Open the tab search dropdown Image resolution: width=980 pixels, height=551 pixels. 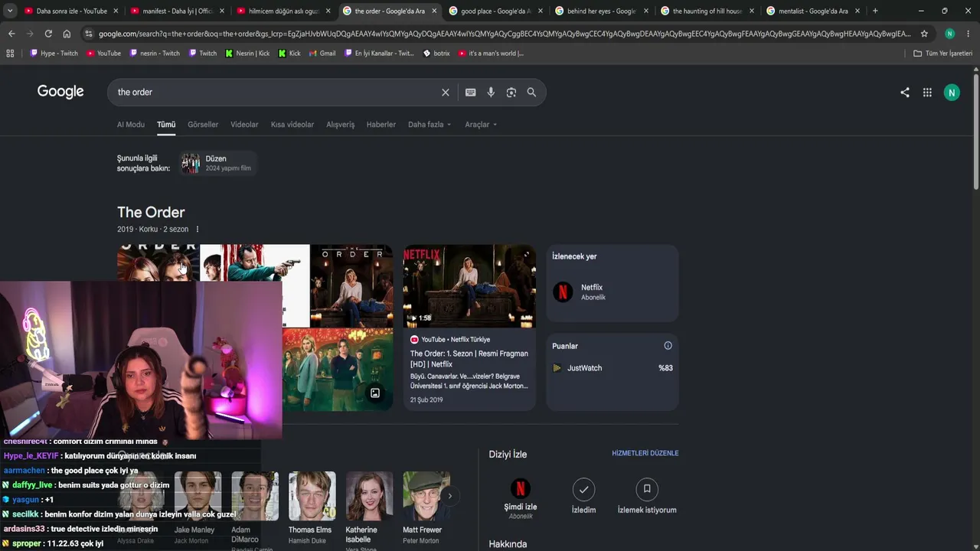pos(10,11)
